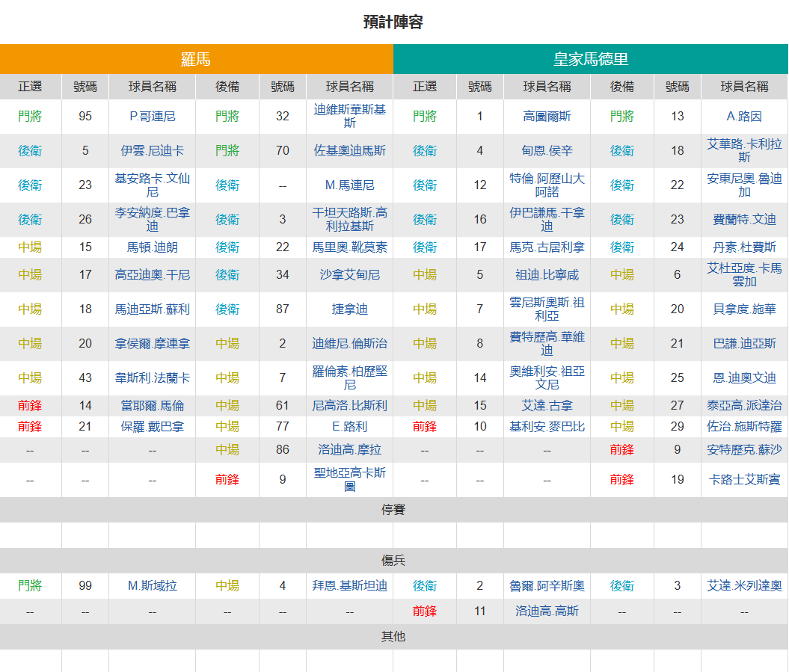Click 拿侯爾.摩連拿 player name
The height and width of the screenshot is (672, 789).
pos(152,344)
